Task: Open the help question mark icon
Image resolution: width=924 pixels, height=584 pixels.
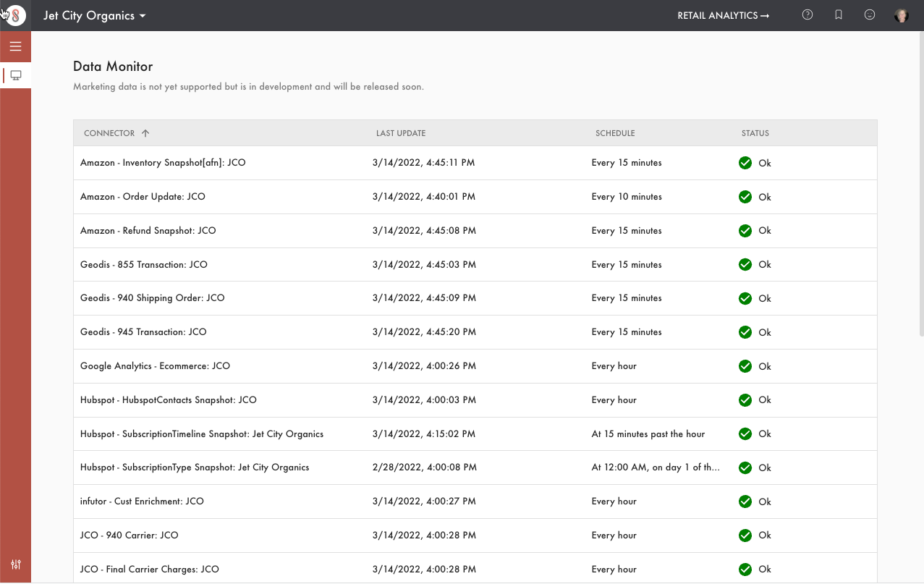Action: point(808,14)
